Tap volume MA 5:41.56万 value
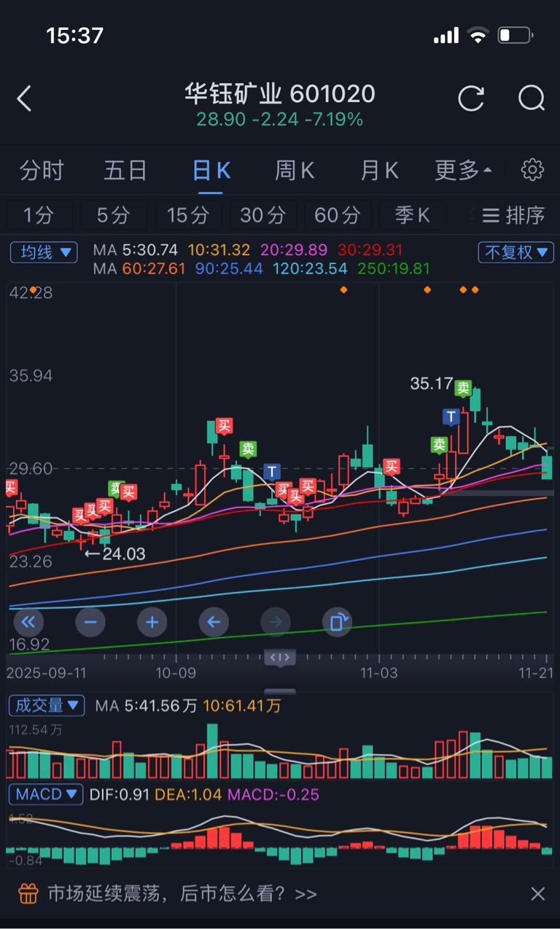The width and height of the screenshot is (560, 929). pos(160,706)
